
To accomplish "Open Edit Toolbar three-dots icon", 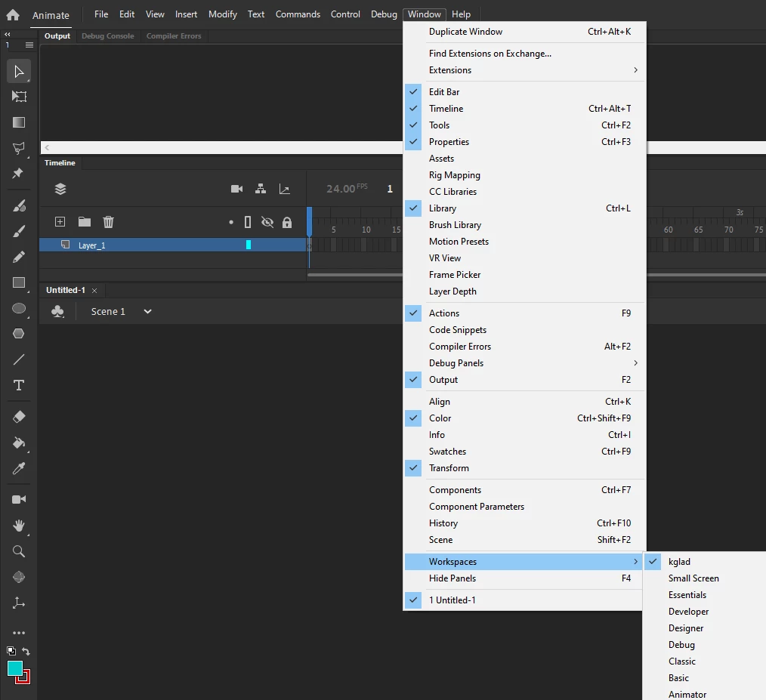I will (x=19, y=633).
